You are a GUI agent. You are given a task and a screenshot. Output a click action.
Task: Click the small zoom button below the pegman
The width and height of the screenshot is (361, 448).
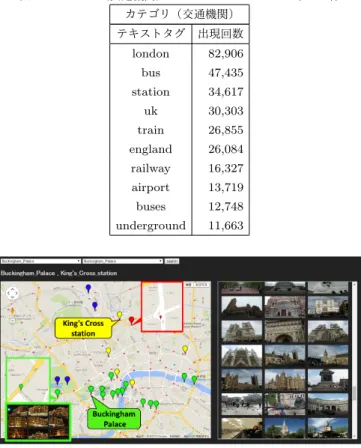click(x=12, y=321)
